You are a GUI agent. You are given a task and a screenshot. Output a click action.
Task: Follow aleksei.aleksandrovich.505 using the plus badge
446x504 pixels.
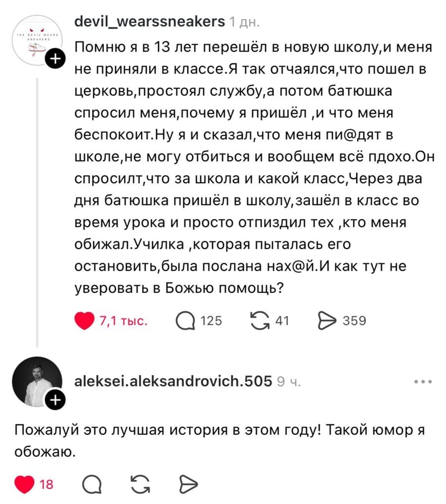coord(56,399)
